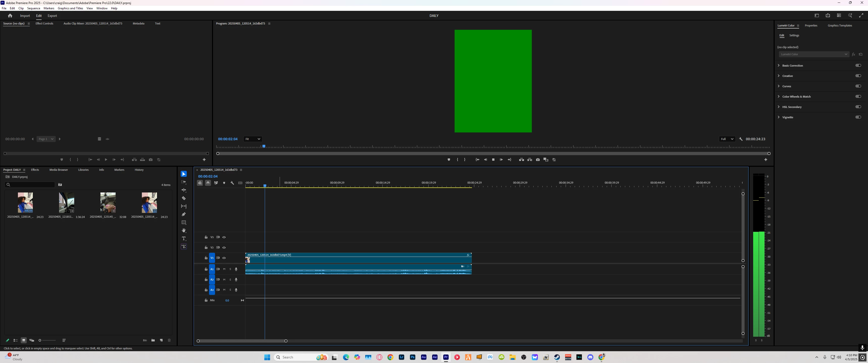Disable the Basic Correction toggle
868x363 pixels.
(x=858, y=65)
